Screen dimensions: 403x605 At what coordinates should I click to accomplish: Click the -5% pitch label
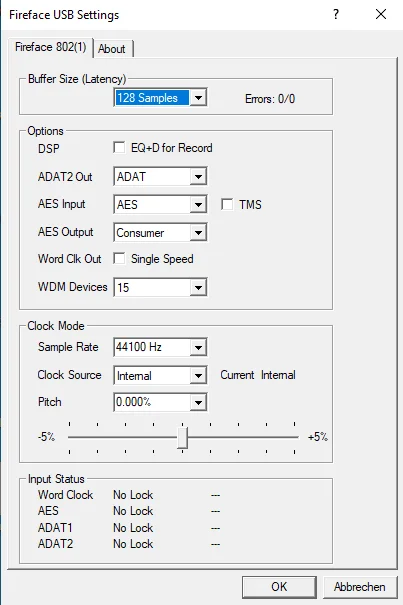click(x=46, y=437)
